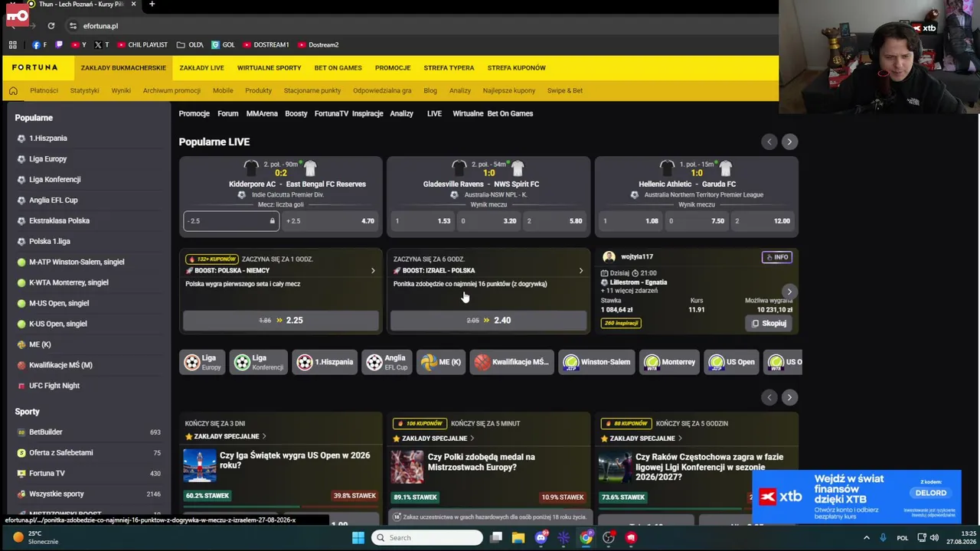Open Statystyki in the submenu
The image size is (980, 551).
click(84, 90)
